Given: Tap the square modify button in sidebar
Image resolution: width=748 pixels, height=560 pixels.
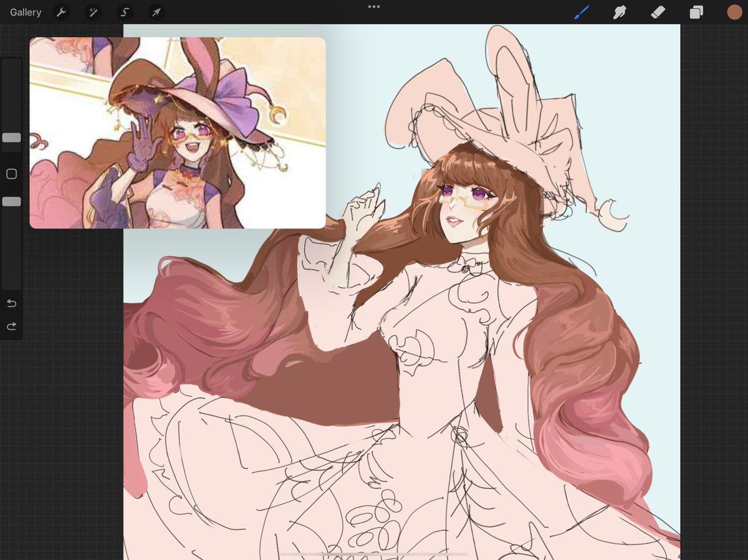Looking at the screenshot, I should pyautogui.click(x=11, y=174).
